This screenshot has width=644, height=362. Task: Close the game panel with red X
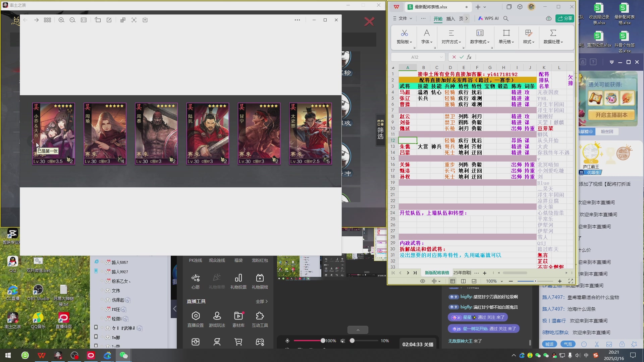tap(369, 22)
